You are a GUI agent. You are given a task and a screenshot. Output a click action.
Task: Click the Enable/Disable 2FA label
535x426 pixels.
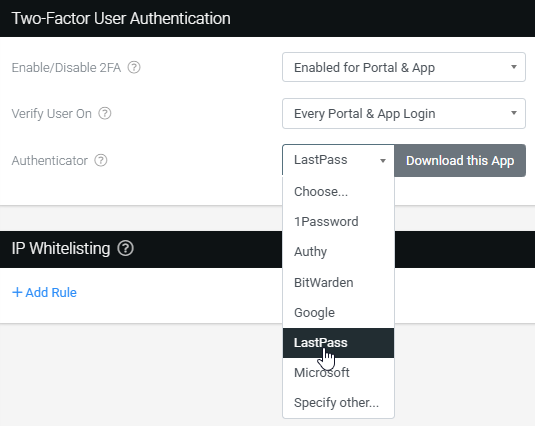(x=66, y=68)
